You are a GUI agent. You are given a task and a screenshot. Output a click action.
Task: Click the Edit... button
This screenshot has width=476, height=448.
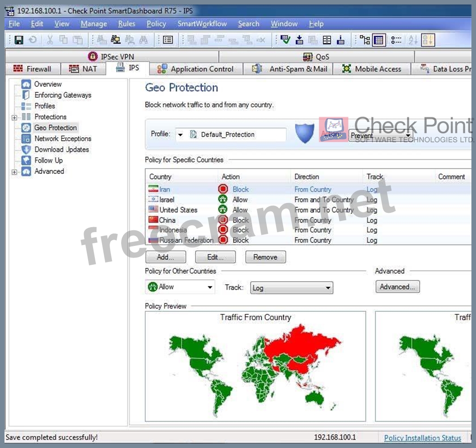pos(215,257)
